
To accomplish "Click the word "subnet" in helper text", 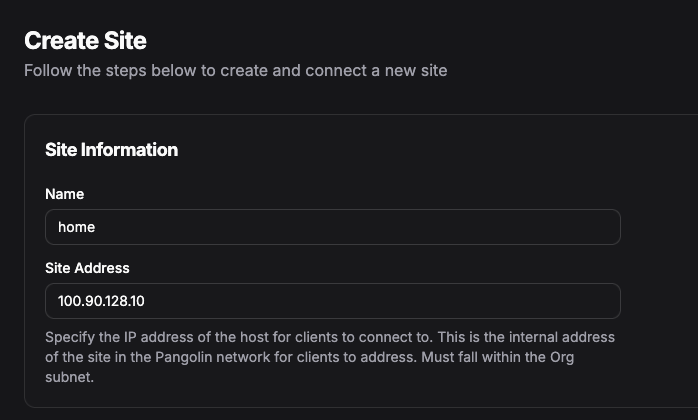I will click(x=68, y=378).
